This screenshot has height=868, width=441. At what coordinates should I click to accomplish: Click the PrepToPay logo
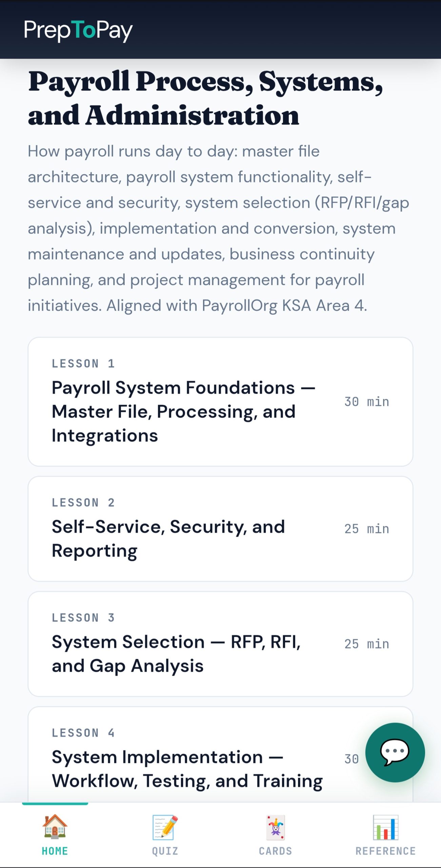78,31
